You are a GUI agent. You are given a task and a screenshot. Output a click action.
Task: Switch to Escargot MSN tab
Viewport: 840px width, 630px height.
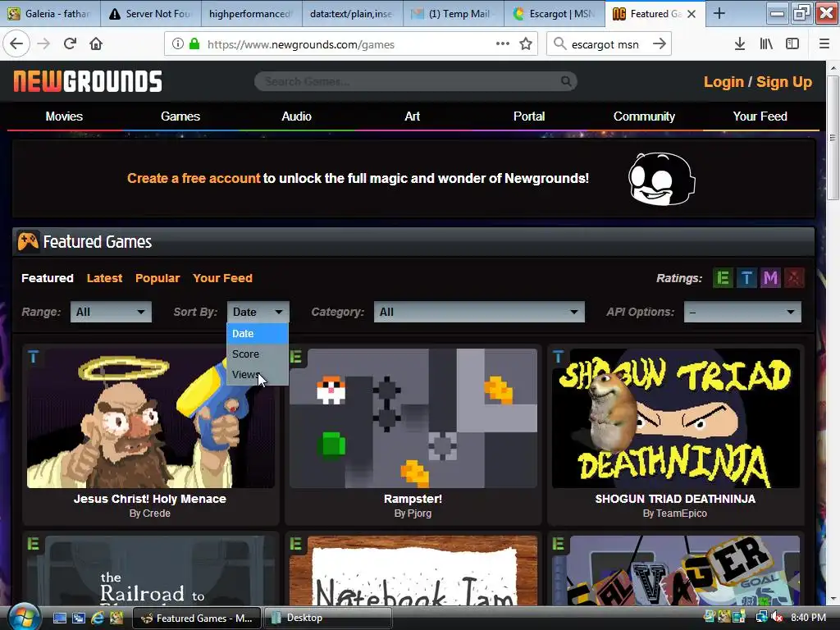[x=555, y=14]
